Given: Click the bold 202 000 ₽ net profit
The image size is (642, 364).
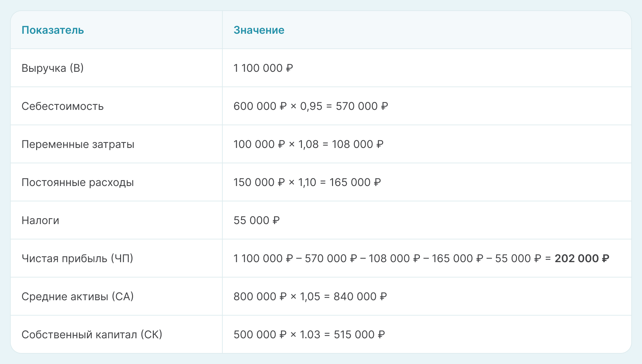Looking at the screenshot, I should click(582, 258).
